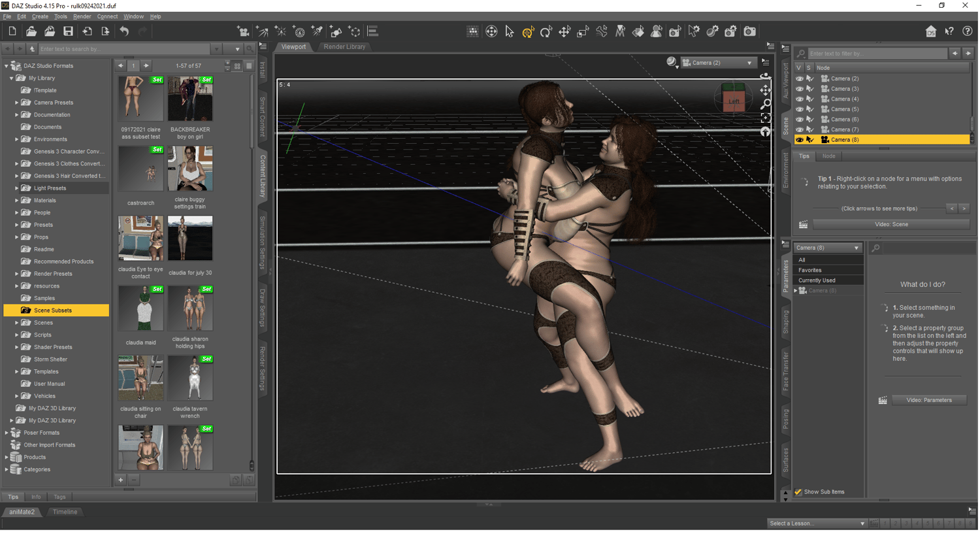Toggle visibility eye for Camera (2)
980x536 pixels.
[x=799, y=78]
